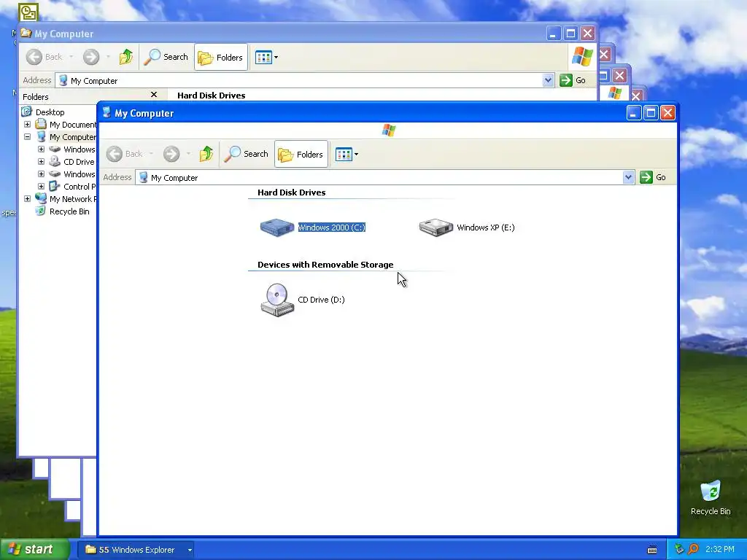This screenshot has height=560, width=747.
Task: Open Views dropdown in front window toolbar
Action: (x=347, y=154)
